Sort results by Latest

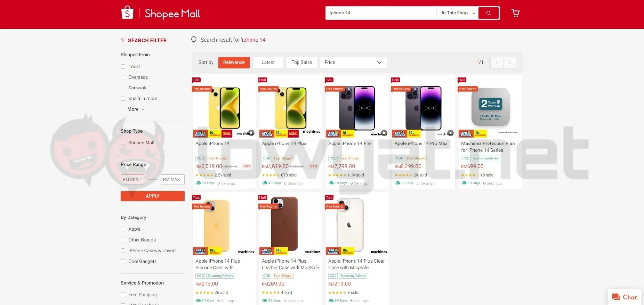coord(268,62)
